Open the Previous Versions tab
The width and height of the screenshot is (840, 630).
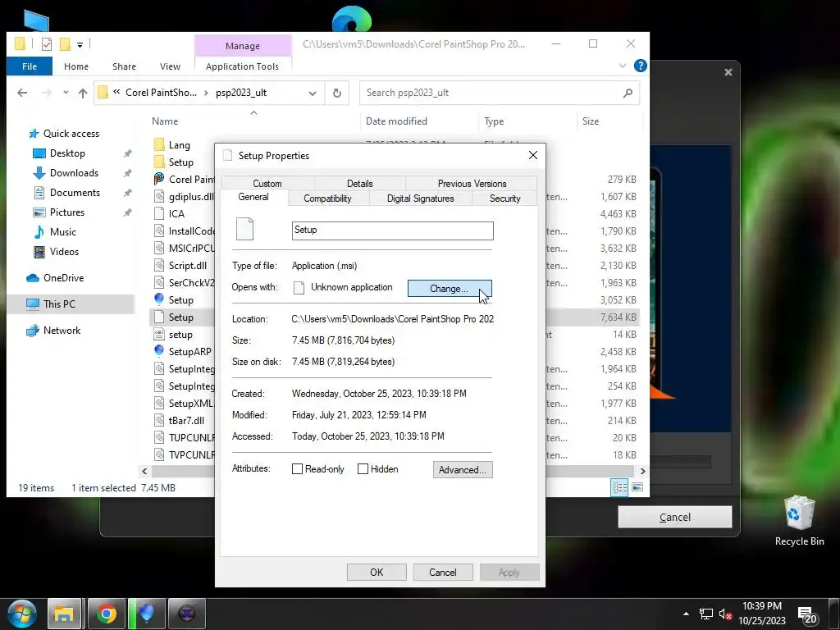coord(472,183)
